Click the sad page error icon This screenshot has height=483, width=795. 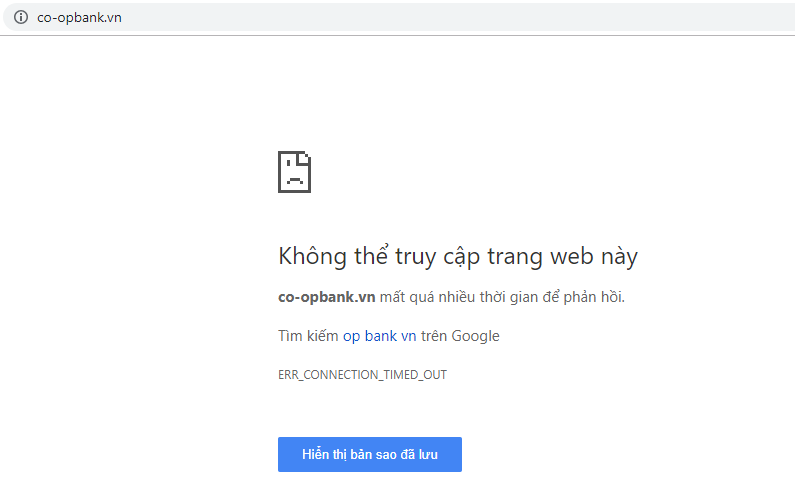click(x=295, y=172)
